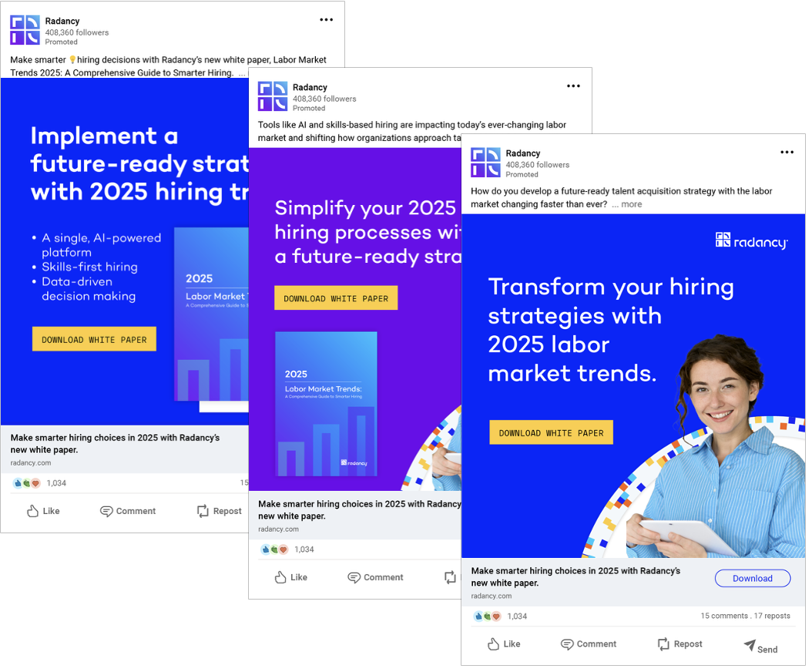Screen dimensions: 812x672
Task: Click the white paper cover in the first ad
Action: click(211, 314)
